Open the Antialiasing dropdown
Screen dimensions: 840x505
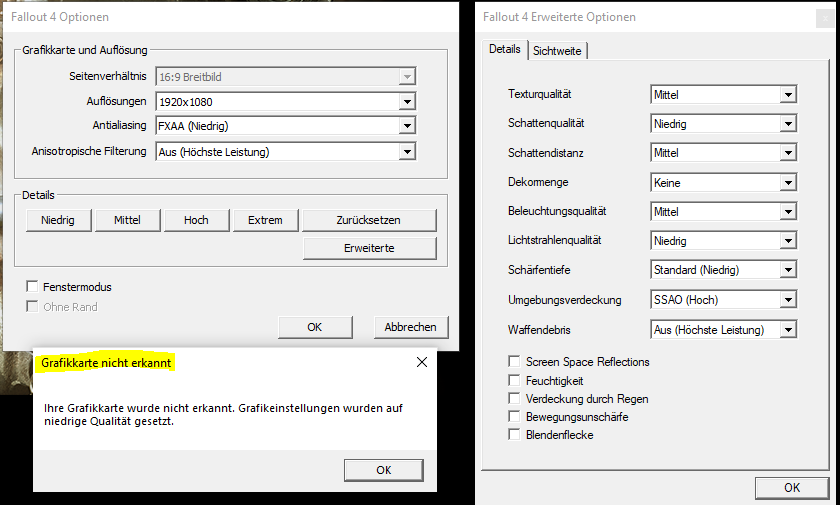tap(286, 126)
